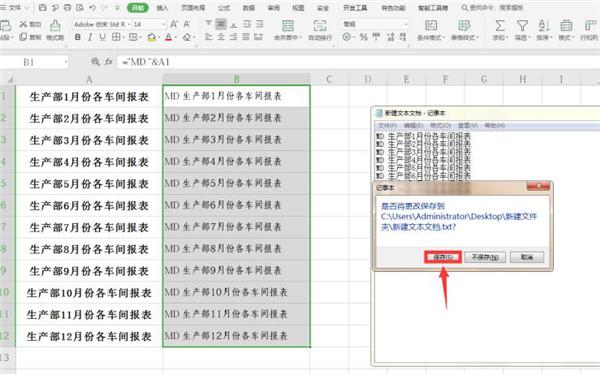Open the font size dropdown
Viewport: 600px width, 374px height.
click(150, 24)
